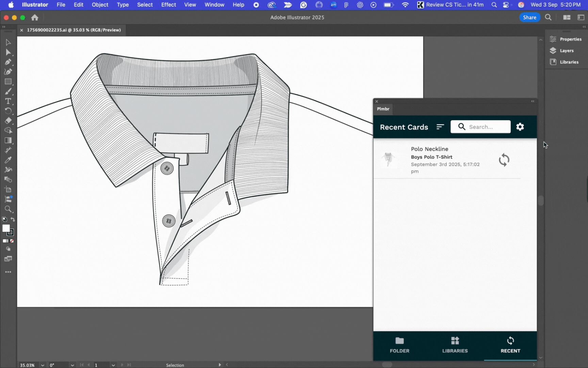Screen dimensions: 588x368
Task: Choose the Gradient tool
Action: click(8, 140)
